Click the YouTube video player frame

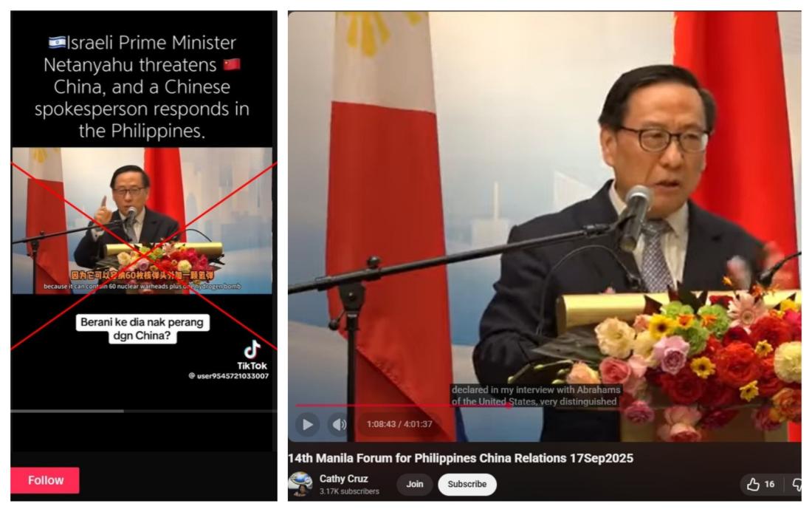click(544, 227)
